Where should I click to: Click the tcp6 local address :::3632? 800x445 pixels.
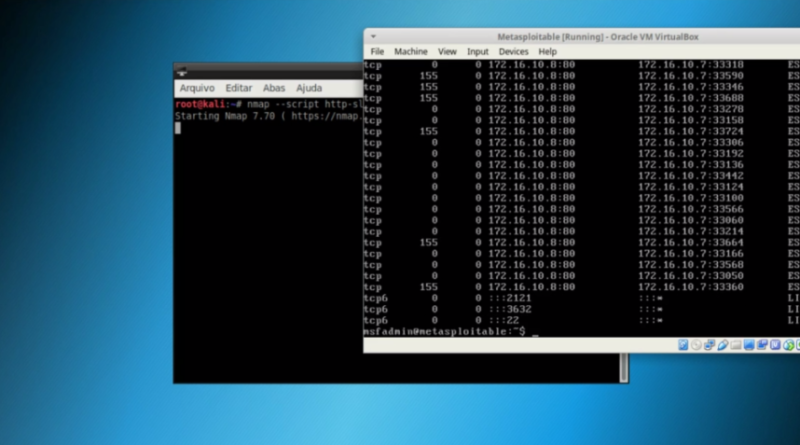tap(510, 309)
